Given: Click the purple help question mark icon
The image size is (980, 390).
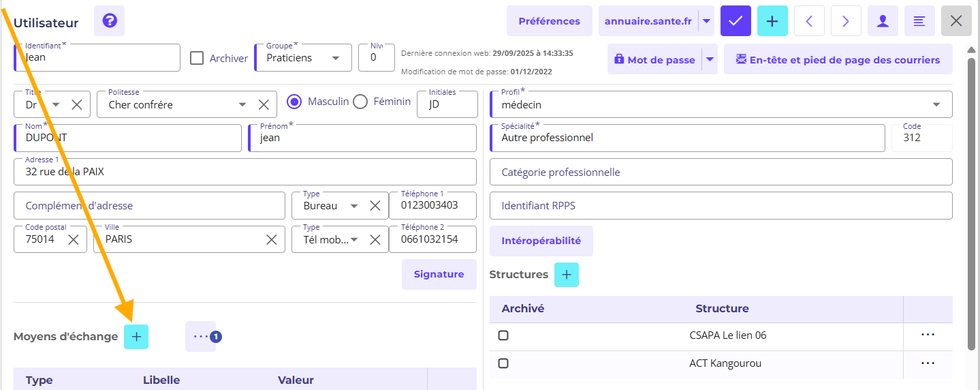Looking at the screenshot, I should [x=109, y=21].
